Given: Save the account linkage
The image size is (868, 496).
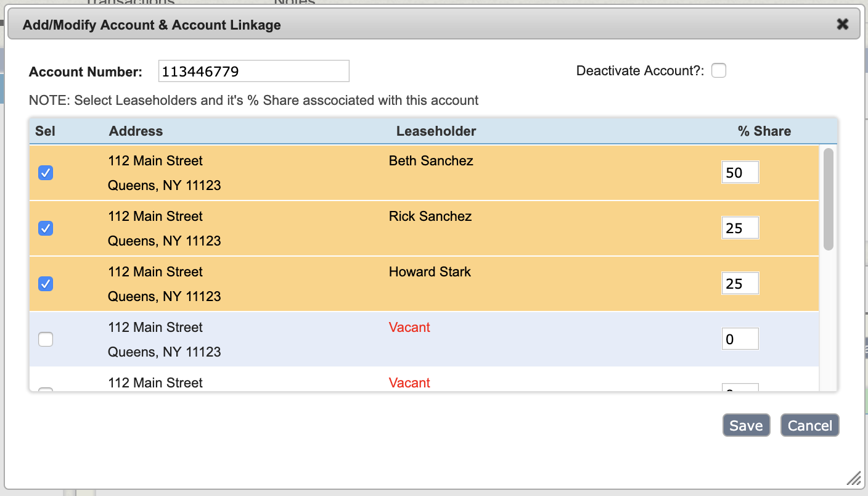Looking at the screenshot, I should pos(746,425).
